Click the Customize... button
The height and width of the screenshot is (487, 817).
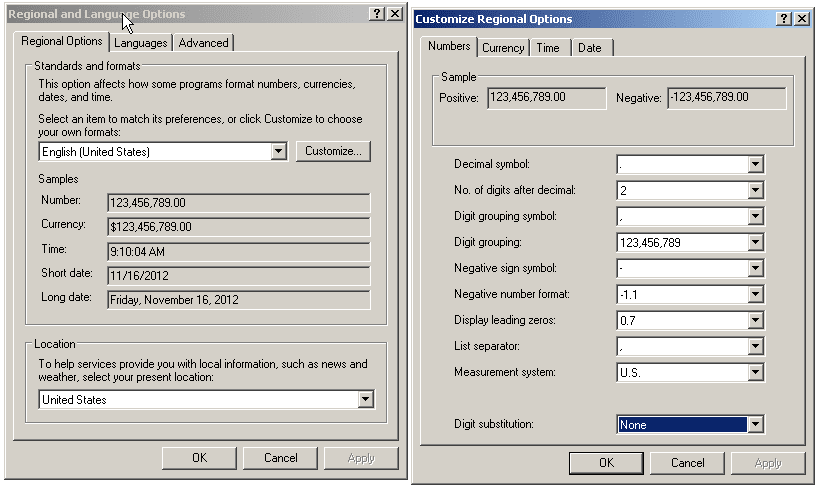point(333,151)
